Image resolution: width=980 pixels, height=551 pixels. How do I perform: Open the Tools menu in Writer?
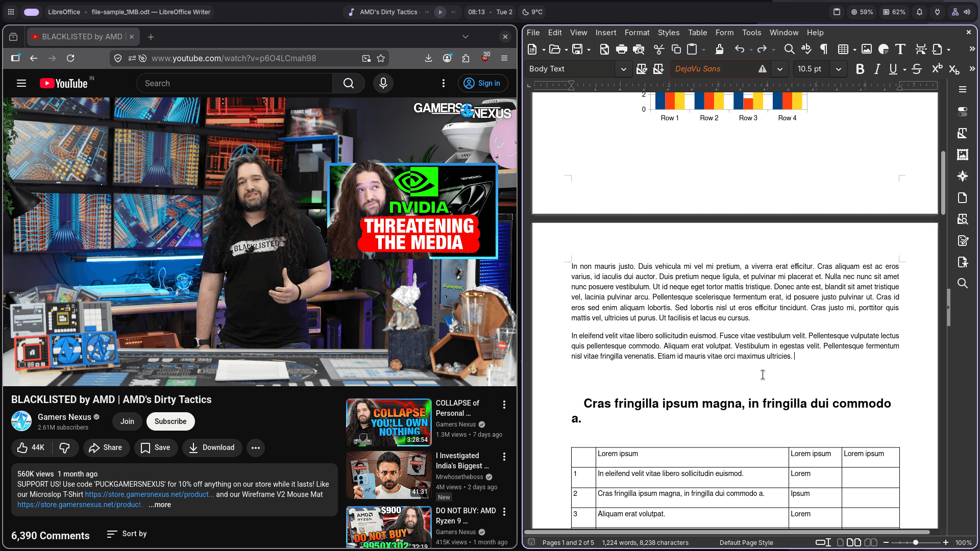[x=751, y=32]
